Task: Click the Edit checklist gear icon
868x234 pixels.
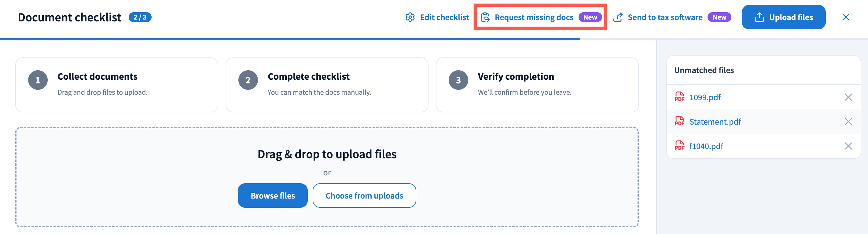Action: tap(410, 17)
